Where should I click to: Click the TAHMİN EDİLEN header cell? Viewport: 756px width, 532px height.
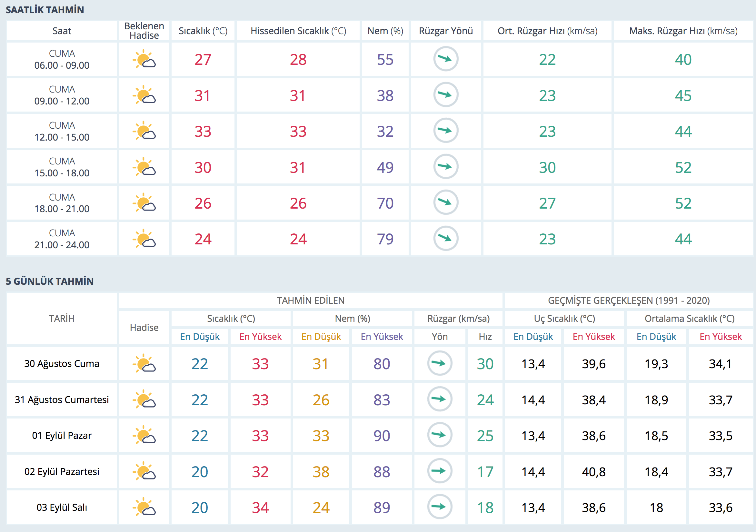(x=311, y=300)
